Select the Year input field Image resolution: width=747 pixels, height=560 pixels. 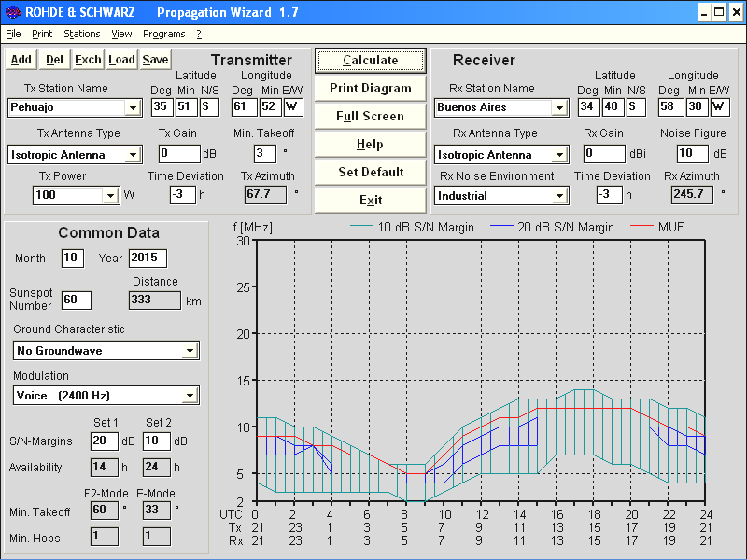tap(148, 258)
